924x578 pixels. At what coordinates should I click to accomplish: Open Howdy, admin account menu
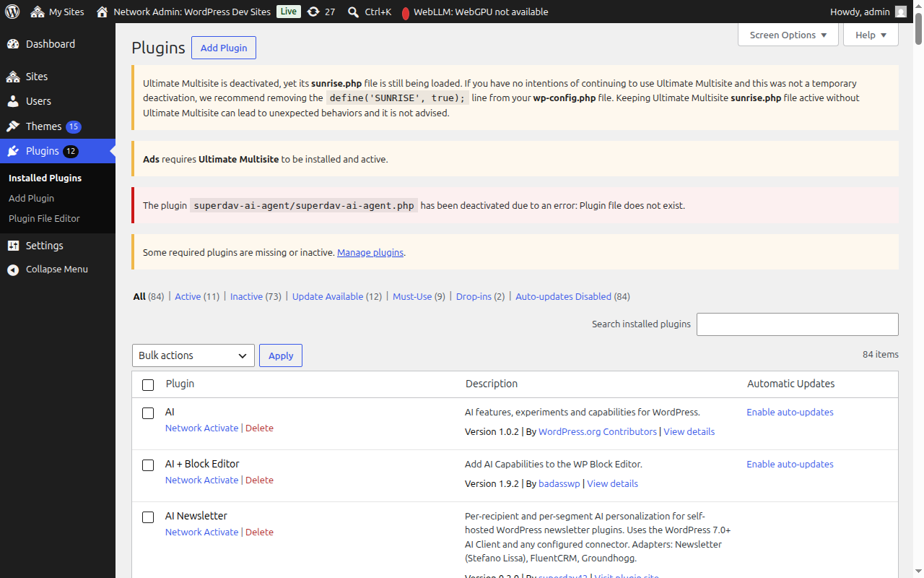[868, 12]
